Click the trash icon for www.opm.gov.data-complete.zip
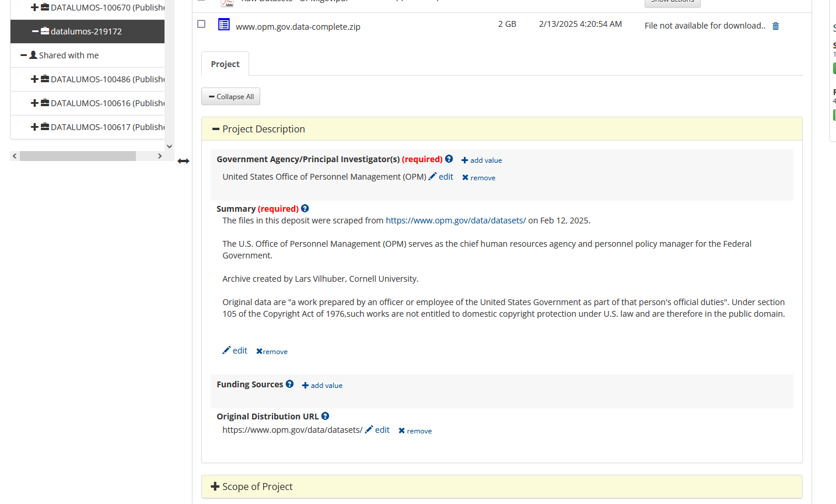 click(775, 26)
